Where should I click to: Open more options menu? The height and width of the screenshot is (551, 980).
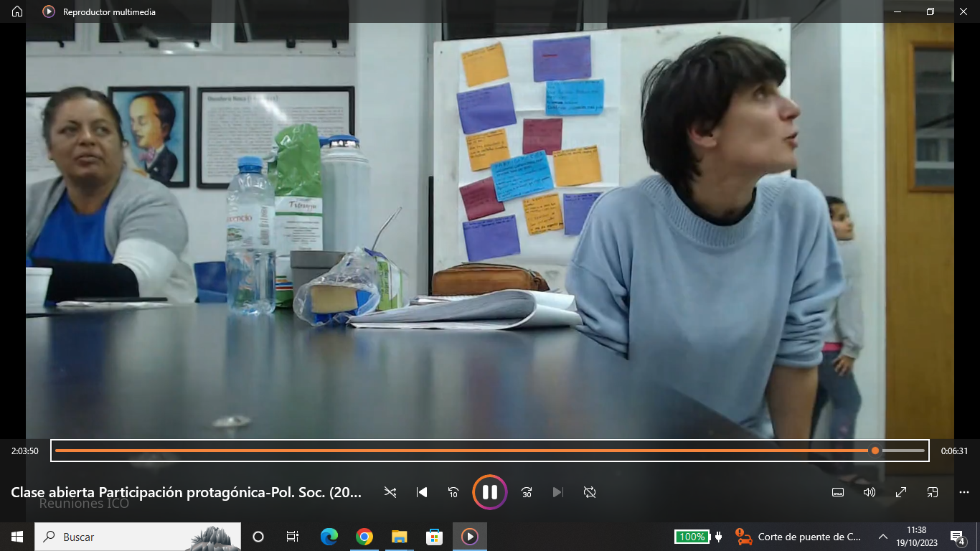tap(964, 492)
